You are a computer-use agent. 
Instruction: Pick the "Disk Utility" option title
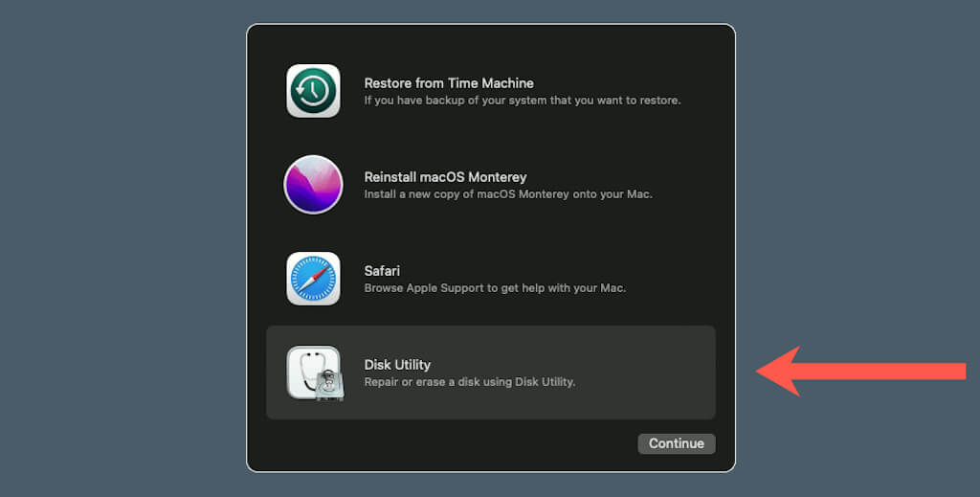[397, 365]
